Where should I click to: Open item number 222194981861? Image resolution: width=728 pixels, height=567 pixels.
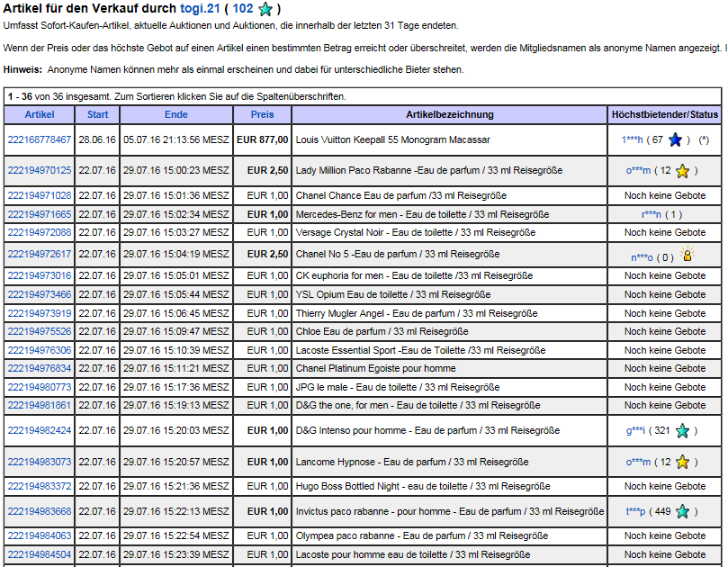[x=40, y=405]
